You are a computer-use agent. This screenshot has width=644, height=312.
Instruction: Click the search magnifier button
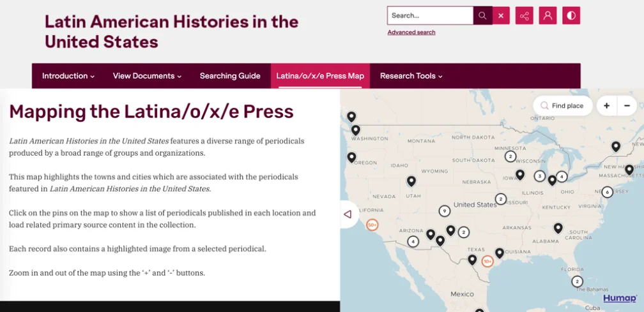482,15
